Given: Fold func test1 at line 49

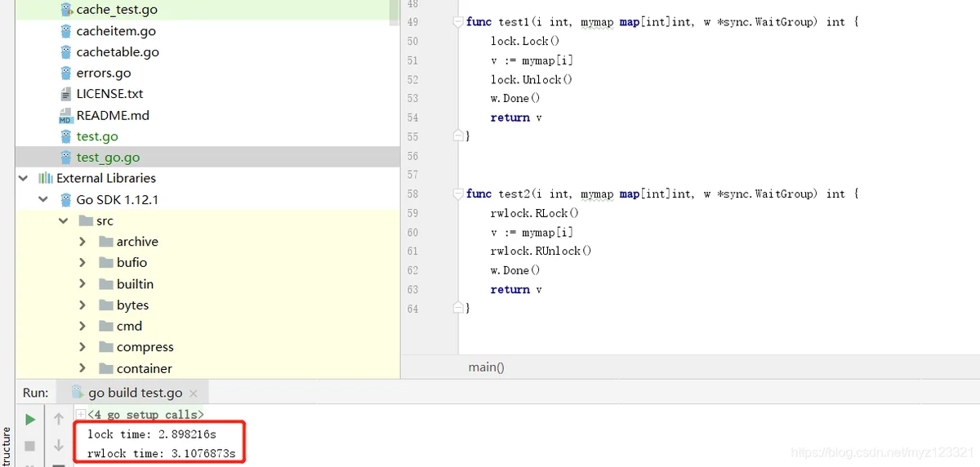Looking at the screenshot, I should click(458, 22).
